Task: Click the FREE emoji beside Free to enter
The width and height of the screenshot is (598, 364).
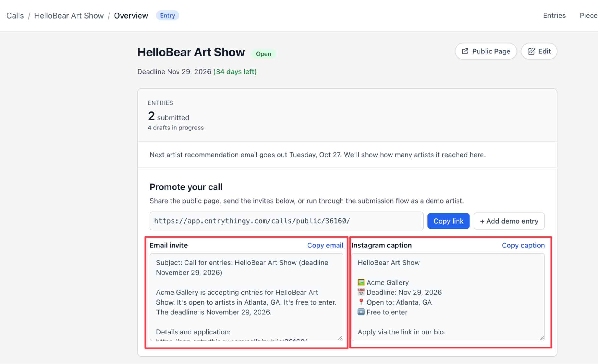Action: coord(361,312)
